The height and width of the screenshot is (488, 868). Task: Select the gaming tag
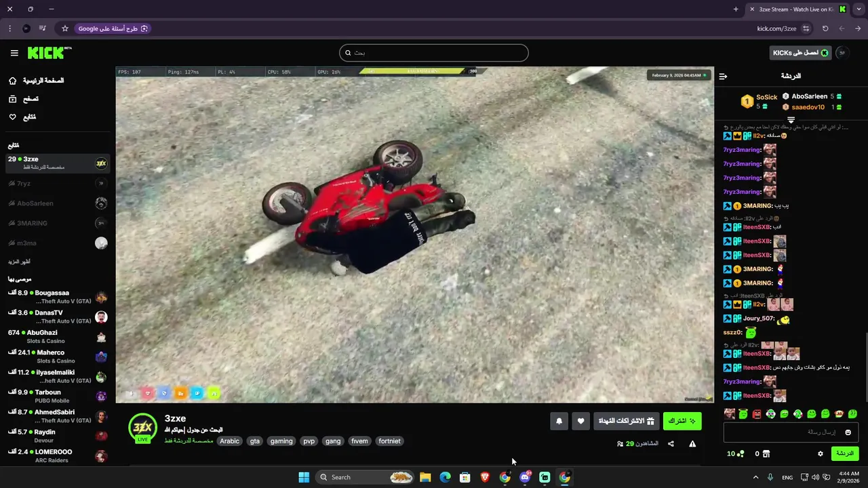(x=281, y=441)
